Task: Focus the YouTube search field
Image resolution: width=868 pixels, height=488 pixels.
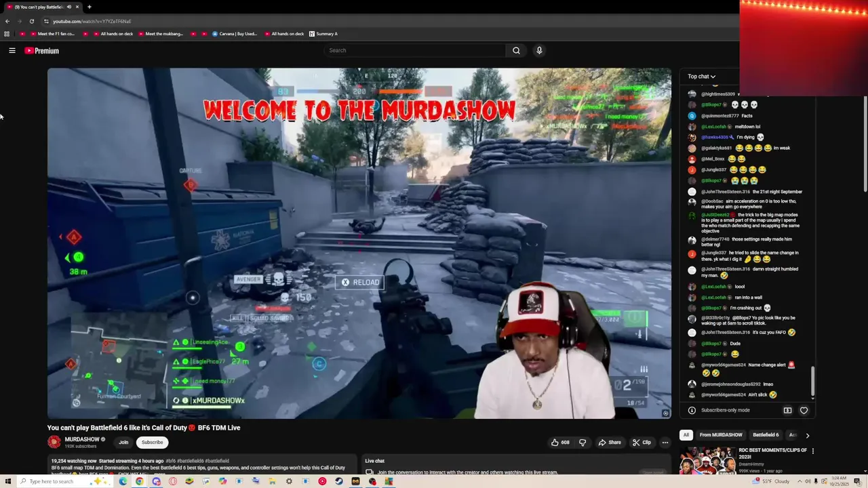Action: [x=415, y=50]
